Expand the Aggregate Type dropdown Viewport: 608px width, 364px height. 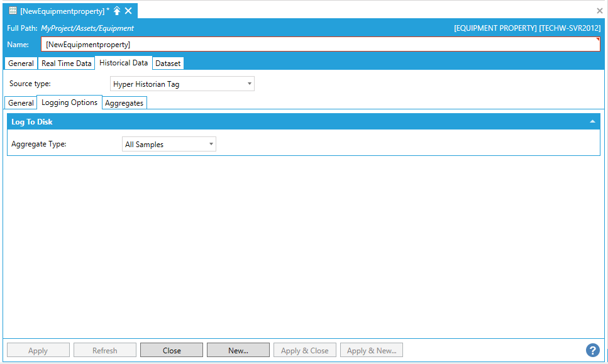coord(169,145)
